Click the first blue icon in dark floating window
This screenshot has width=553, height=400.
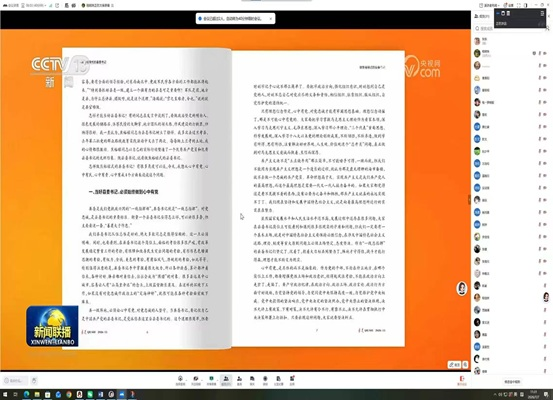(498, 13)
